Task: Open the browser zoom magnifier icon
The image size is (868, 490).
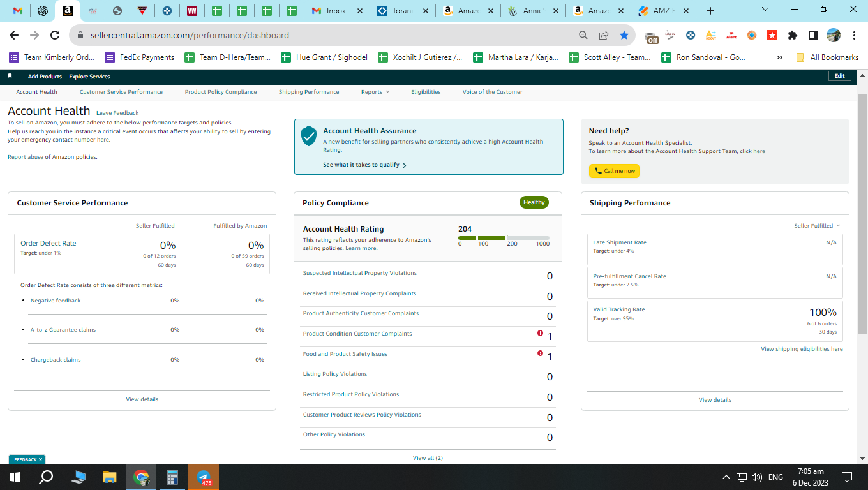Action: point(583,35)
